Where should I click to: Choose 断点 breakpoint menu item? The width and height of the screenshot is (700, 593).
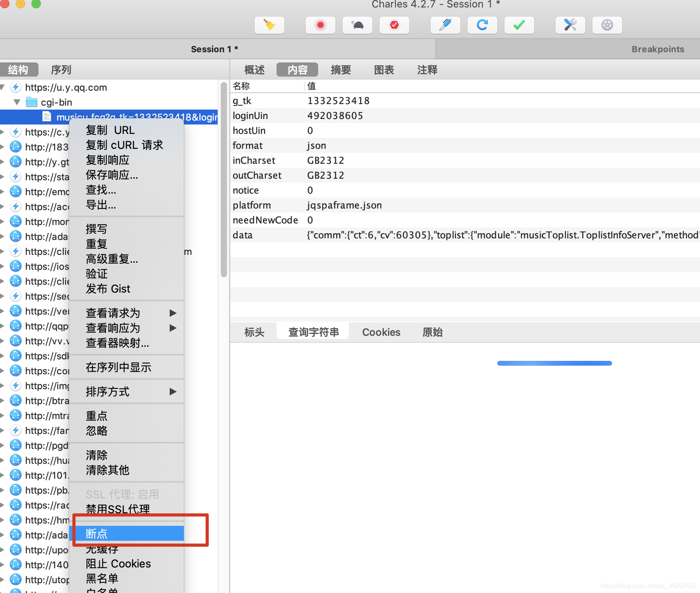(x=126, y=534)
